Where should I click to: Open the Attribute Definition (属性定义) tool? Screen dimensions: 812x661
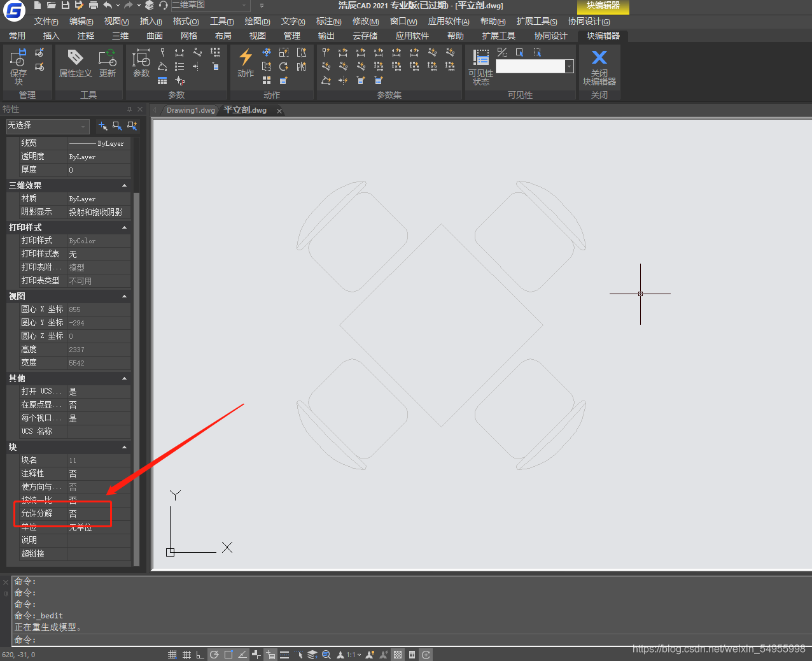[75, 64]
